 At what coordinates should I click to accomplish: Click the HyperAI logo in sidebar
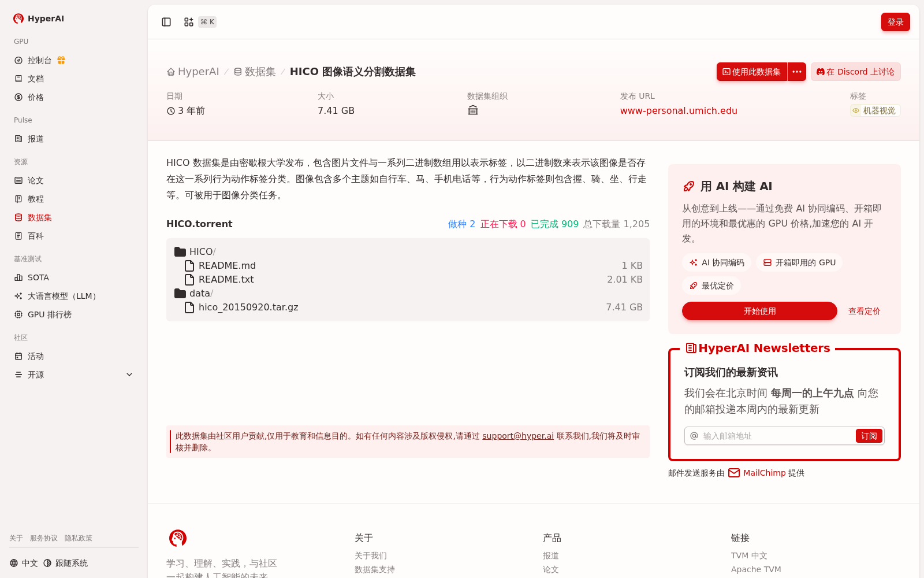tap(39, 18)
